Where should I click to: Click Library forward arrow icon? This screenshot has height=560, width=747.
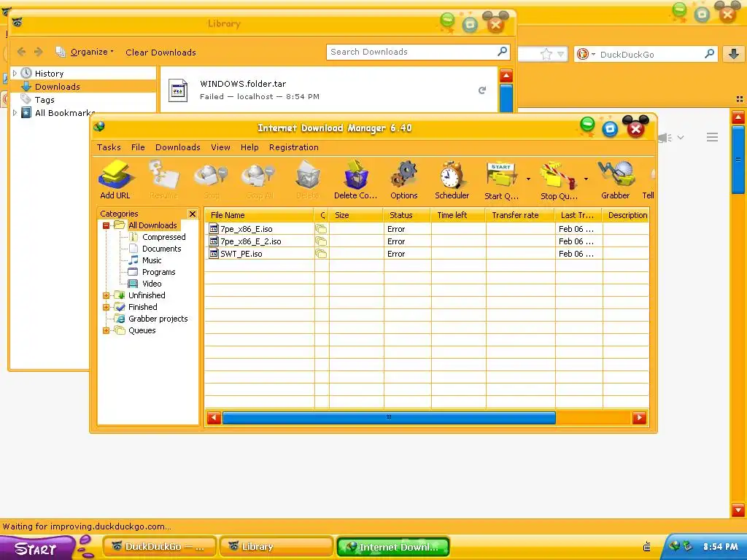[x=39, y=52]
